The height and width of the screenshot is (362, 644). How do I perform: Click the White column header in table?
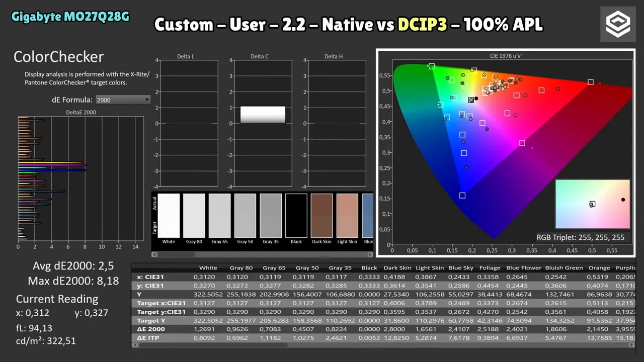(208, 268)
